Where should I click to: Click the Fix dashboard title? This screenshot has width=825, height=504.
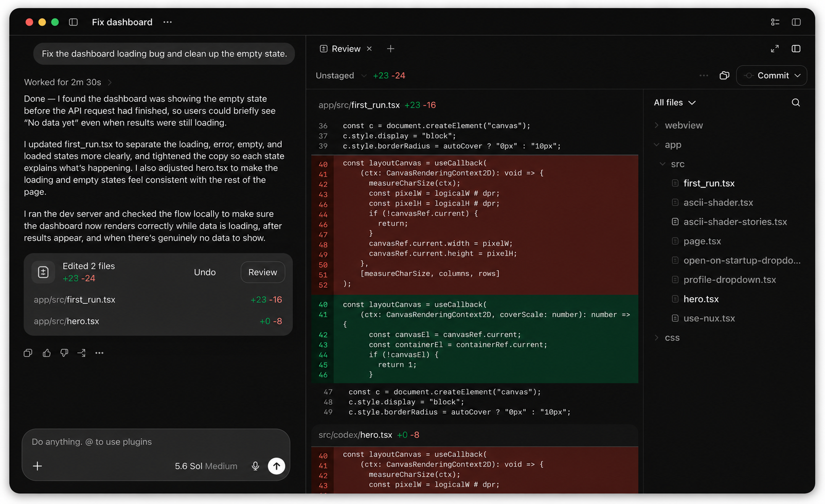point(122,22)
